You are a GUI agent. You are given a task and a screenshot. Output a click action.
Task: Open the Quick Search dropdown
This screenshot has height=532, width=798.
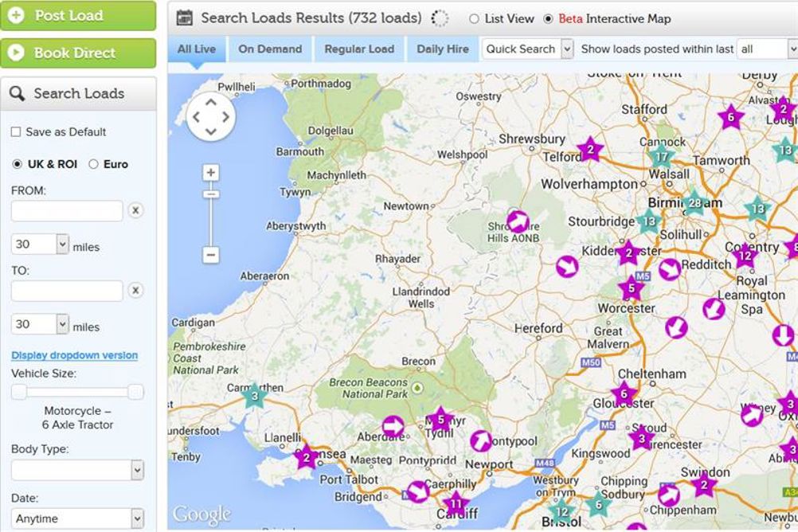point(528,49)
